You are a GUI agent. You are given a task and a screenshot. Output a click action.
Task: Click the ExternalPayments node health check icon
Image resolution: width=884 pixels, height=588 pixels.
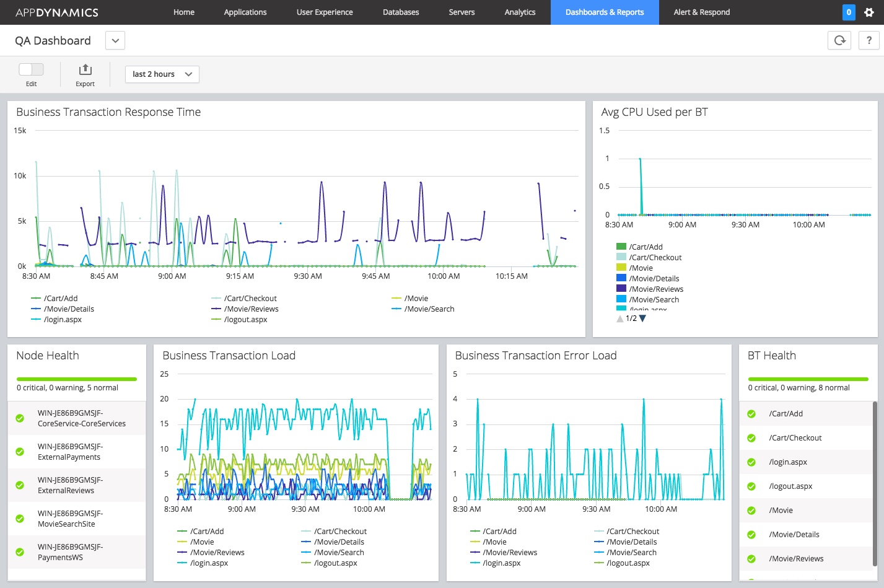(20, 452)
